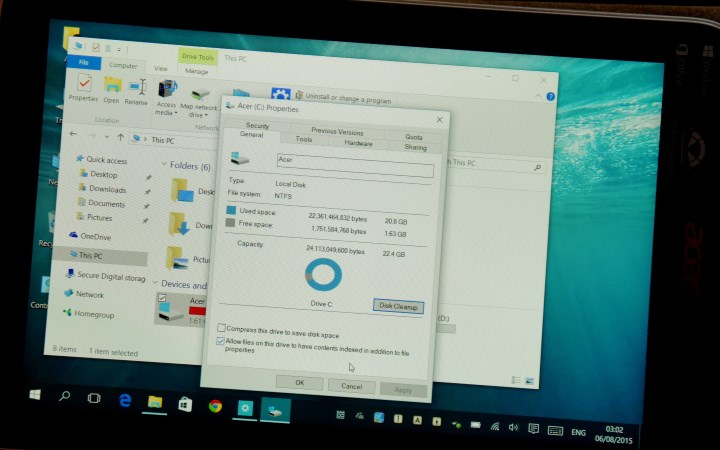720x450 pixels.
Task: Open the Wi-Fi network tray icon
Action: (x=495, y=427)
